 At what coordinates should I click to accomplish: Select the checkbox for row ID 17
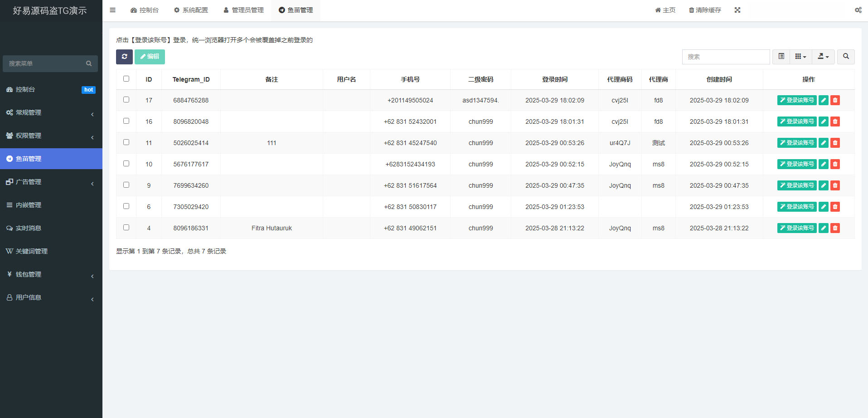(x=126, y=99)
